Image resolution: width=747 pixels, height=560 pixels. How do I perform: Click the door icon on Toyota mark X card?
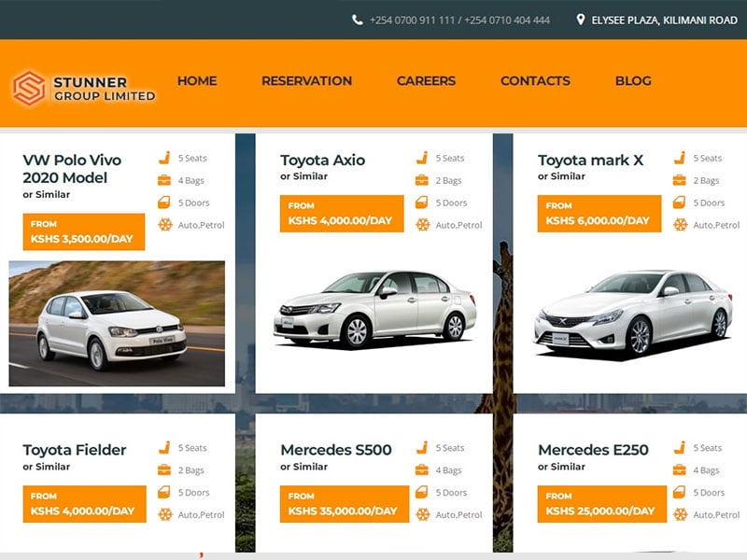click(x=680, y=203)
